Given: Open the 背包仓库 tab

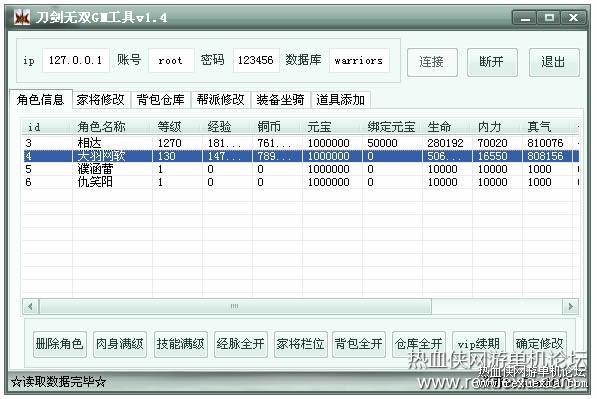Looking at the screenshot, I should pos(161,100).
